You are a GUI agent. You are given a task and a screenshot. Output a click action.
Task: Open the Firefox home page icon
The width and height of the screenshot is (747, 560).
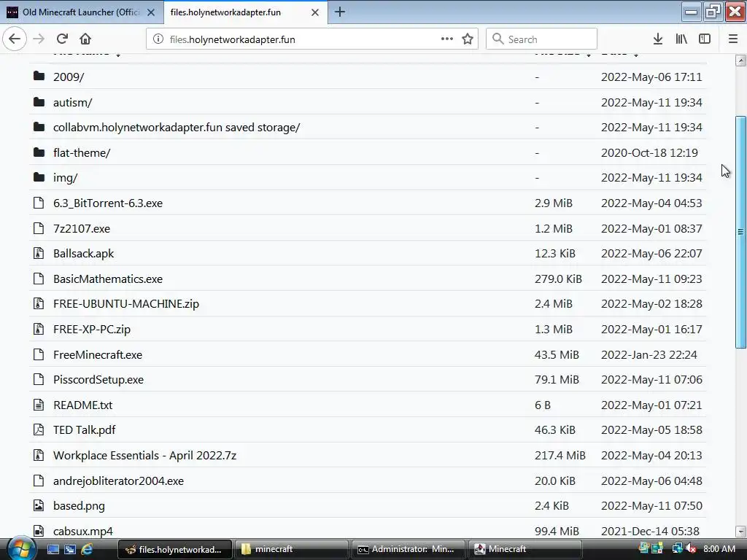click(85, 39)
